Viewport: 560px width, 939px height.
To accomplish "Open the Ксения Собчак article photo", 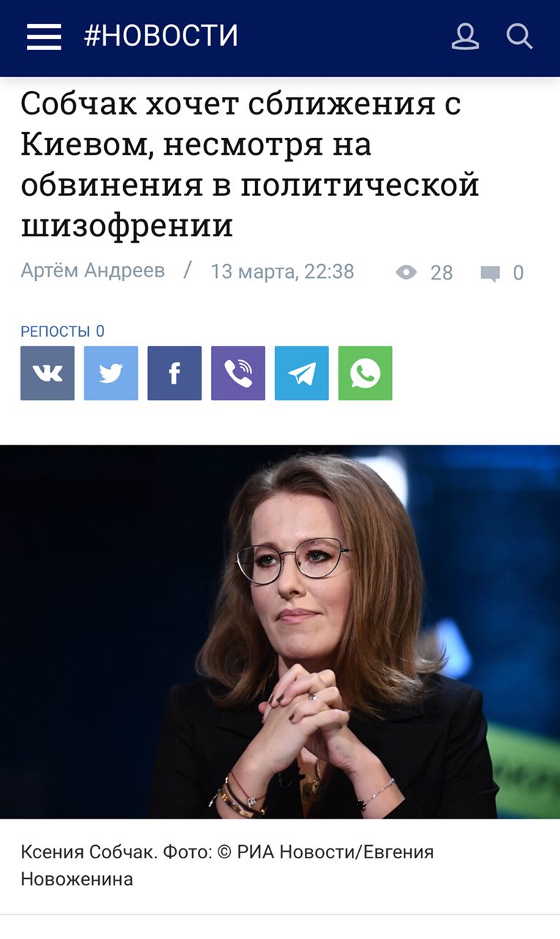I will coord(280,632).
